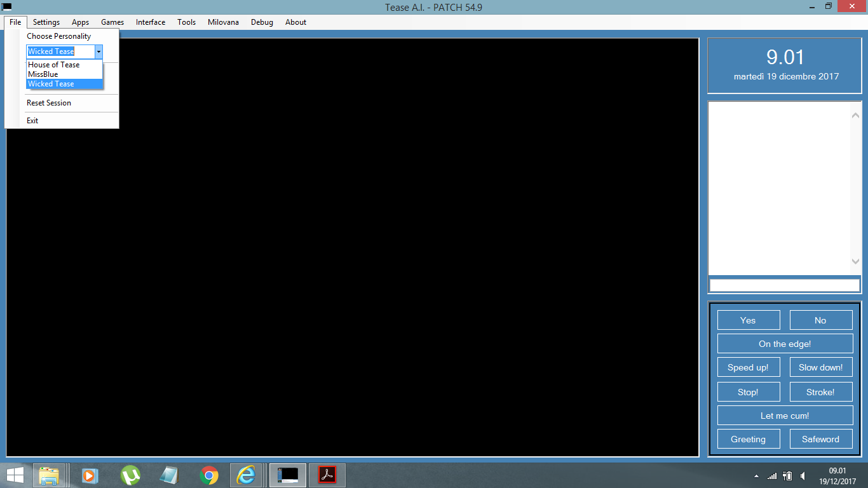The image size is (868, 488).
Task: Click the Choose Personality label
Action: [59, 36]
